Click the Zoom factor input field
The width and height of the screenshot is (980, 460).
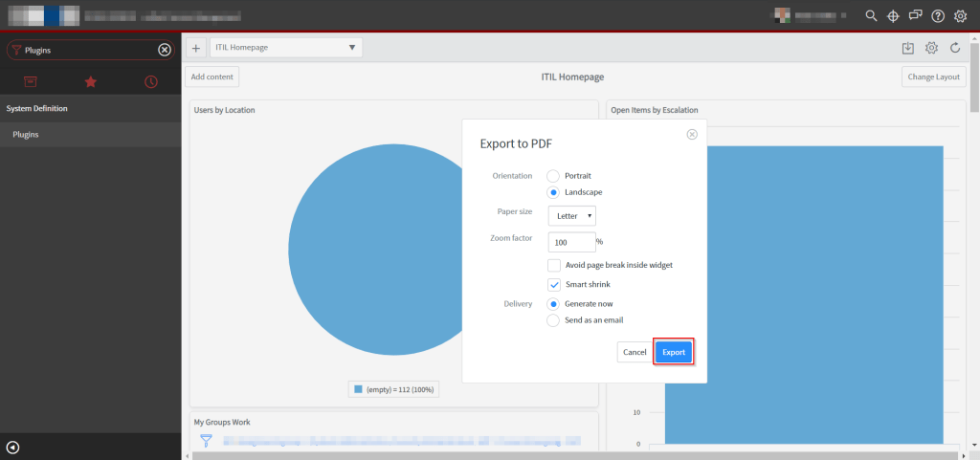[571, 243]
